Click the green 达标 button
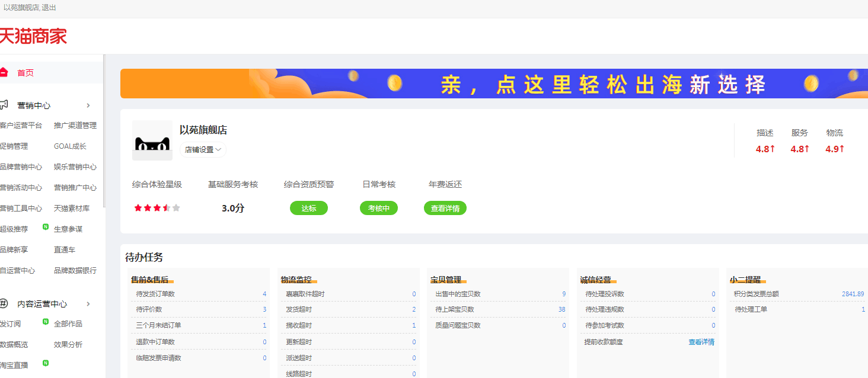The image size is (868, 378). click(309, 208)
